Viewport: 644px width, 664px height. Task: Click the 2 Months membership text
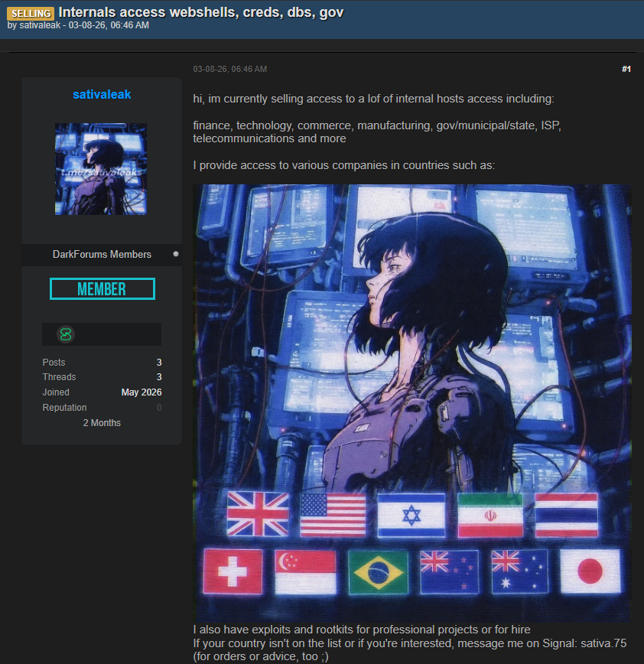(102, 422)
